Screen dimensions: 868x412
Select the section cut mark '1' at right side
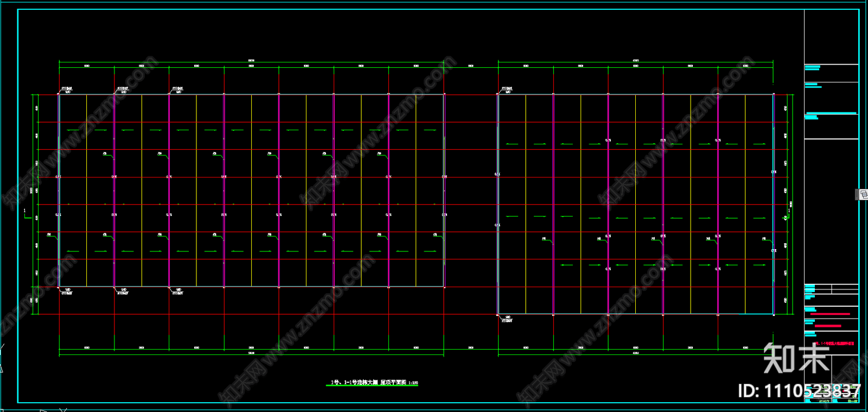point(789,211)
